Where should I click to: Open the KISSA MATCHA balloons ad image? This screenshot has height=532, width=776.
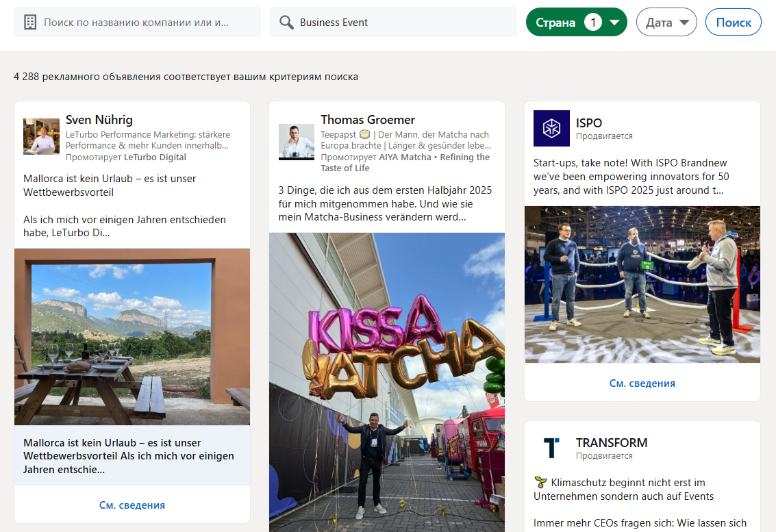[387, 383]
